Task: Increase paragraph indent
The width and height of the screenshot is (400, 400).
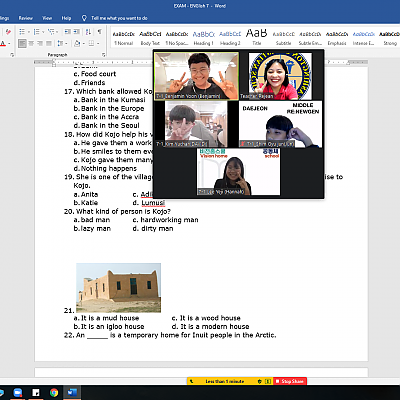Action: coord(76,32)
